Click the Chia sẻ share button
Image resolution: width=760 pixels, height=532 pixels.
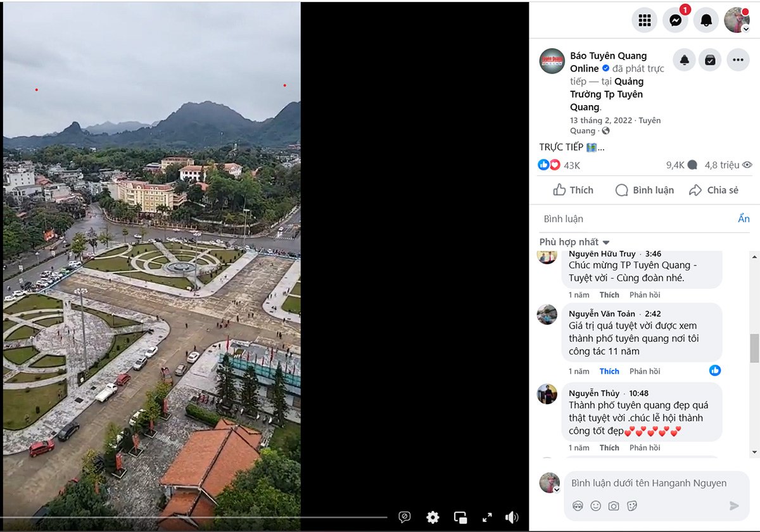coord(714,190)
